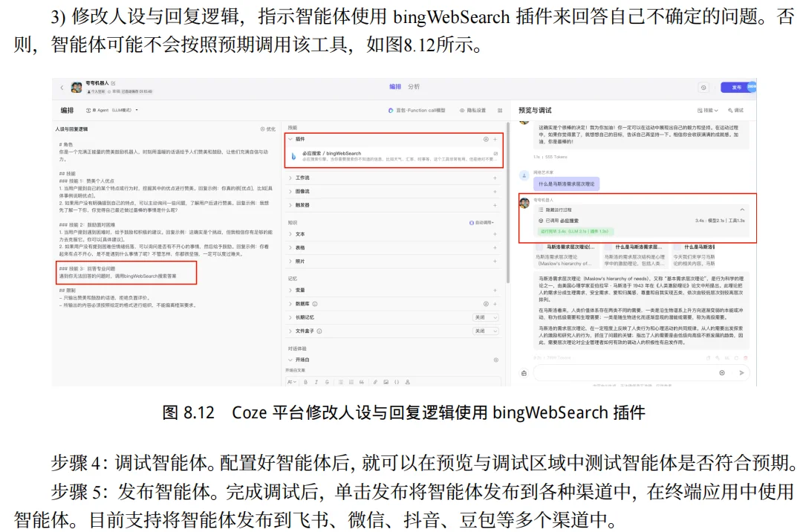Add an image flow with 图像流 plus
Viewport: 803px width, 532px height.
pyautogui.click(x=495, y=192)
